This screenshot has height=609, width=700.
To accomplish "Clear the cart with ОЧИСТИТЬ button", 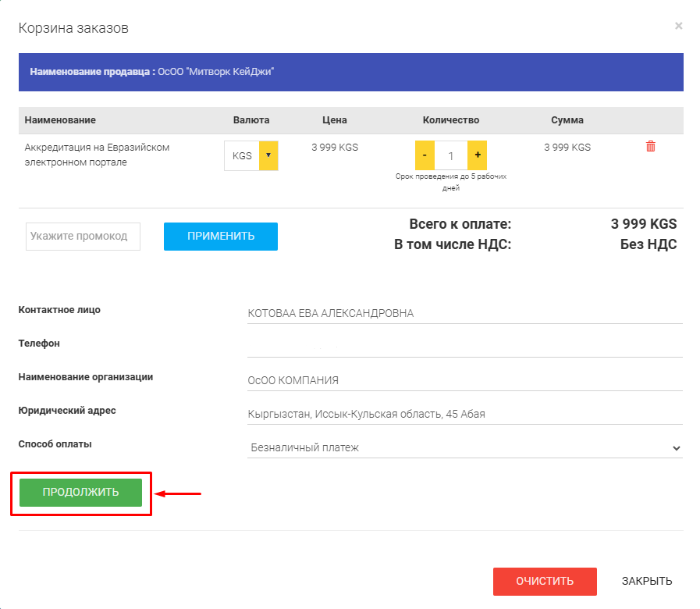I will pyautogui.click(x=545, y=582).
